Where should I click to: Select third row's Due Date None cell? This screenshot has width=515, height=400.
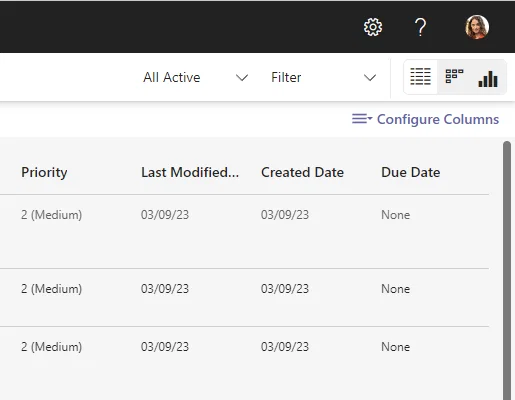pyautogui.click(x=396, y=347)
